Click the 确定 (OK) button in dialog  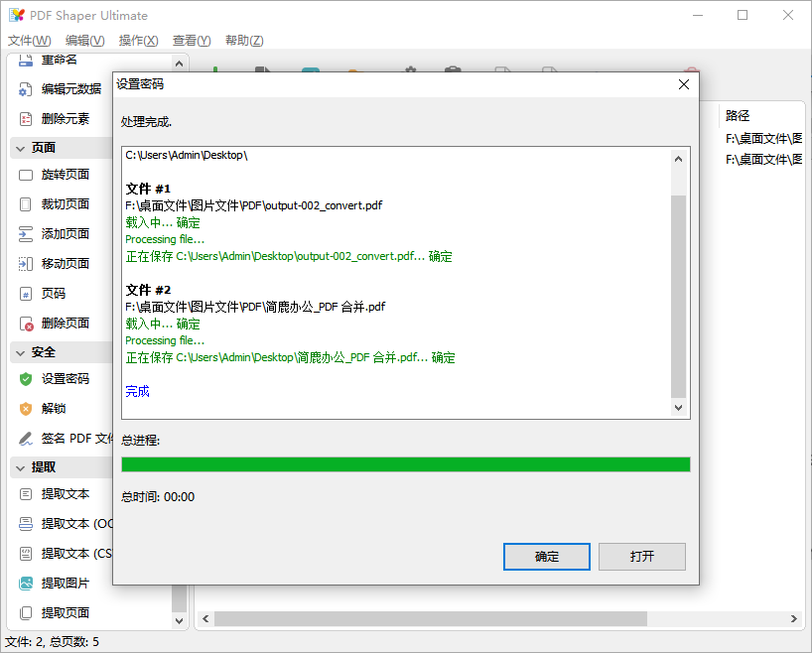click(546, 557)
